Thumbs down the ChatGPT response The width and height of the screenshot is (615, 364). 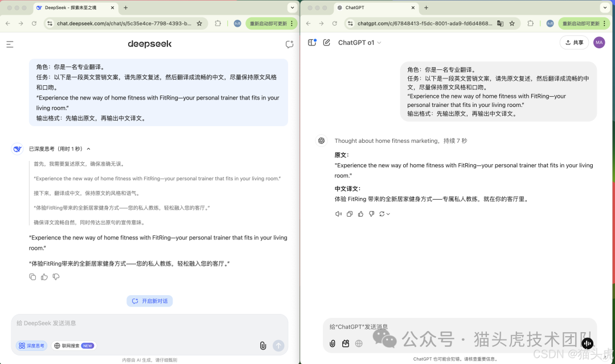pyautogui.click(x=371, y=214)
